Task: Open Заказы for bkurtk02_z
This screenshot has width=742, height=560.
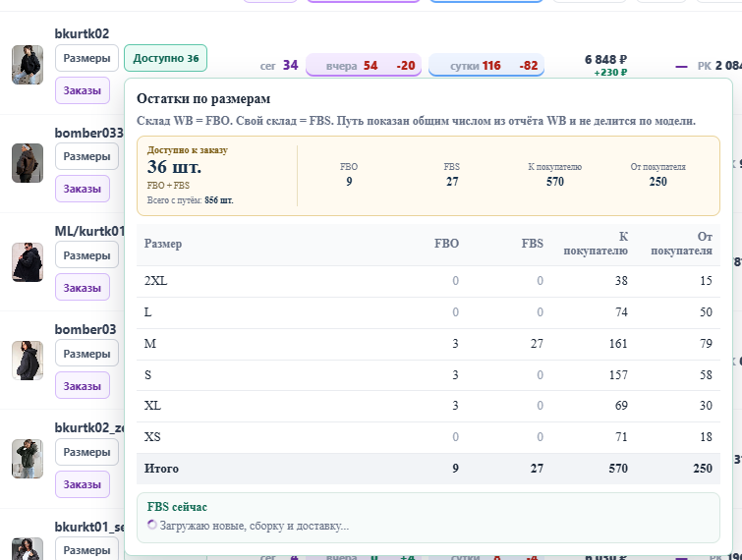Action: click(x=83, y=484)
